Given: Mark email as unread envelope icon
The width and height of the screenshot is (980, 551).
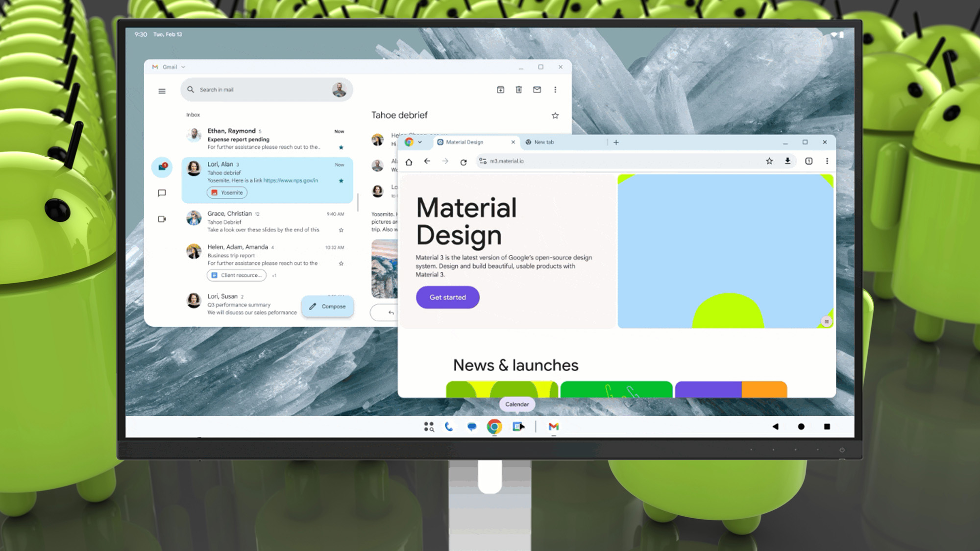Looking at the screenshot, I should (x=537, y=90).
